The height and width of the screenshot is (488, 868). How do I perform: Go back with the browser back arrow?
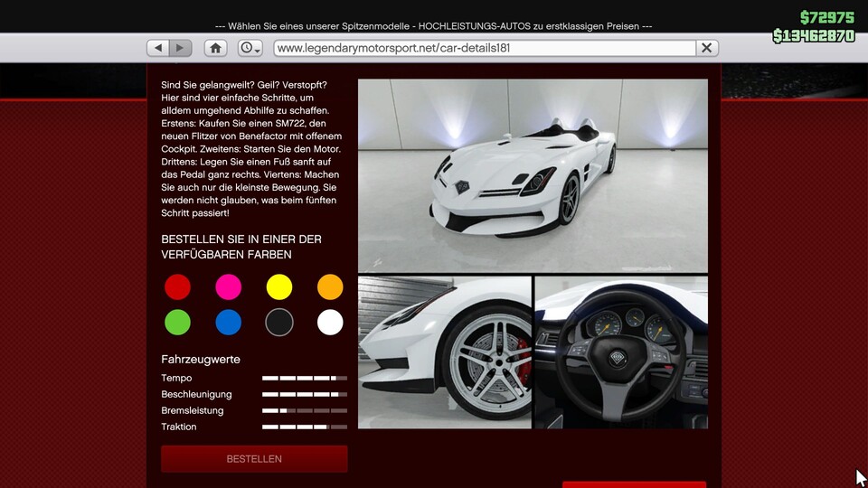click(x=158, y=48)
